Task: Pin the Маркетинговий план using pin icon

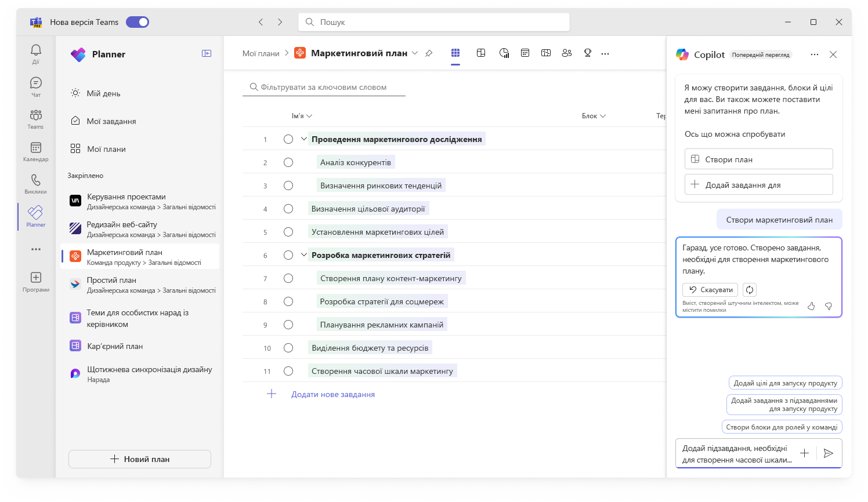Action: point(429,53)
